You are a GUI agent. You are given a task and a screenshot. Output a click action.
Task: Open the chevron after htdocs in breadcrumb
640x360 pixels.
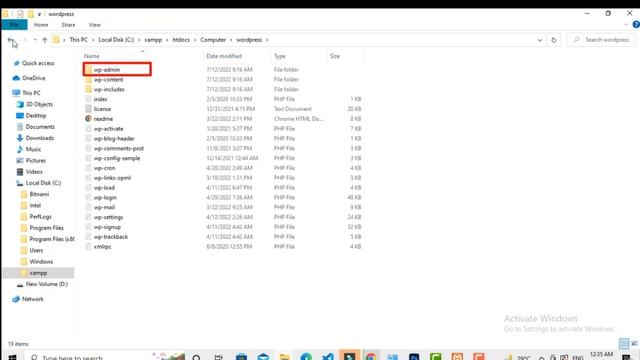tap(195, 40)
